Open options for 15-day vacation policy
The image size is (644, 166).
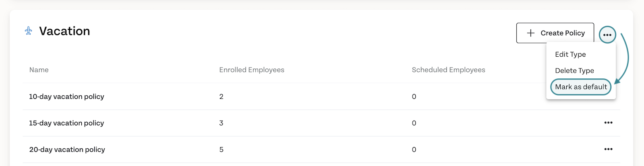pos(608,123)
